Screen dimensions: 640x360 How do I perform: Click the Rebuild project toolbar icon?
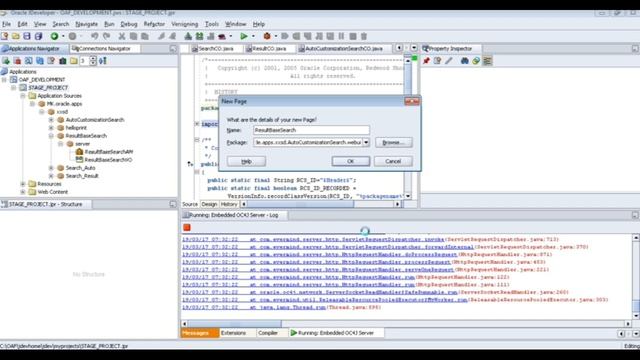pos(200,36)
